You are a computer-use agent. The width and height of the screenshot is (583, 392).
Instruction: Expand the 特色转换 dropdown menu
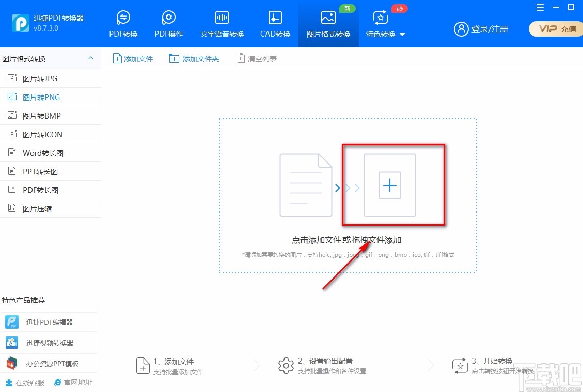click(381, 23)
